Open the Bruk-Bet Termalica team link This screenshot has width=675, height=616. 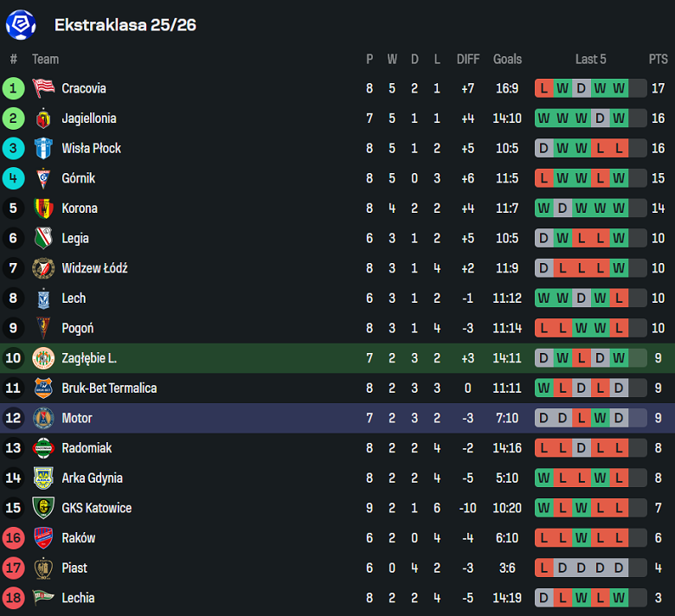tap(109, 388)
